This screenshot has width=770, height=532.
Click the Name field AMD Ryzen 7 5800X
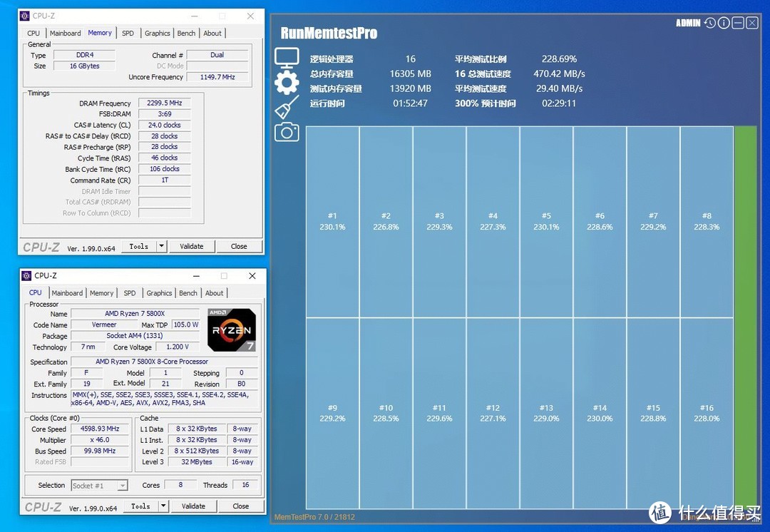[x=135, y=313]
